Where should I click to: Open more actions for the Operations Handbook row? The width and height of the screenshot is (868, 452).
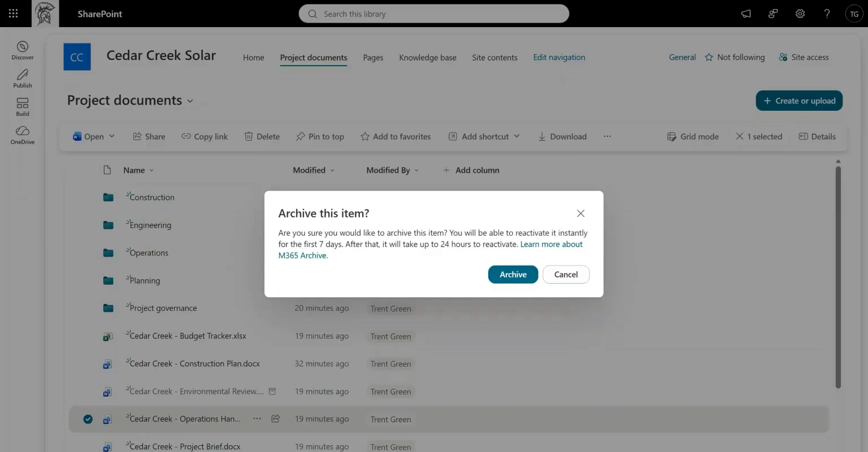coord(257,419)
